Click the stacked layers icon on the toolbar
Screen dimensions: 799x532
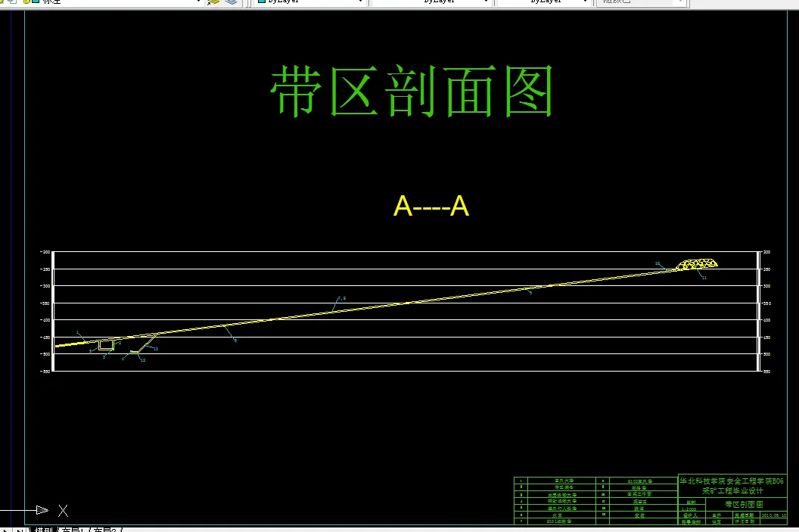tap(231, 2)
